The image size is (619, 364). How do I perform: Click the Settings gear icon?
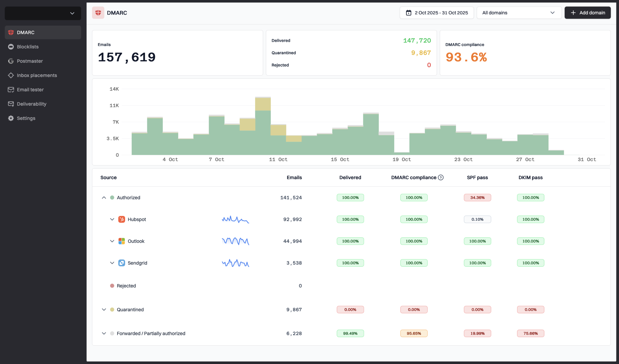coord(11,118)
